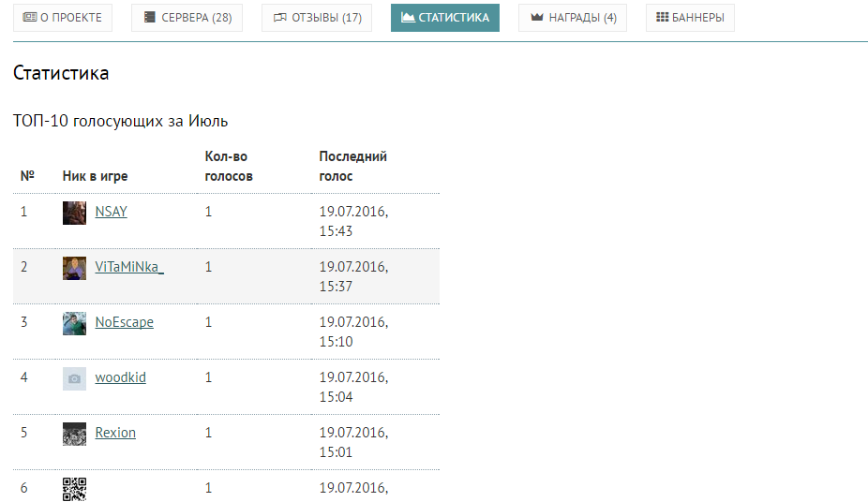Click the QR-code avatar in row 6
Screen dimensions: 868x502
point(74,489)
